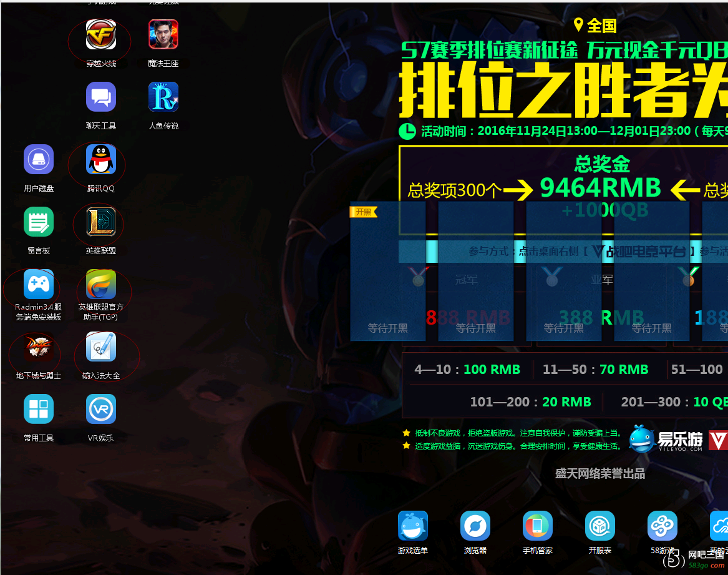
Task: Launch 英雄联盟官方助手(TGP) icon
Action: 101,284
